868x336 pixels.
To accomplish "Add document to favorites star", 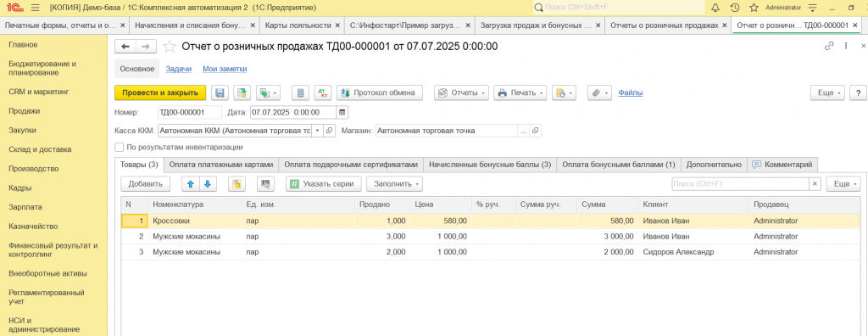I will (x=170, y=47).
